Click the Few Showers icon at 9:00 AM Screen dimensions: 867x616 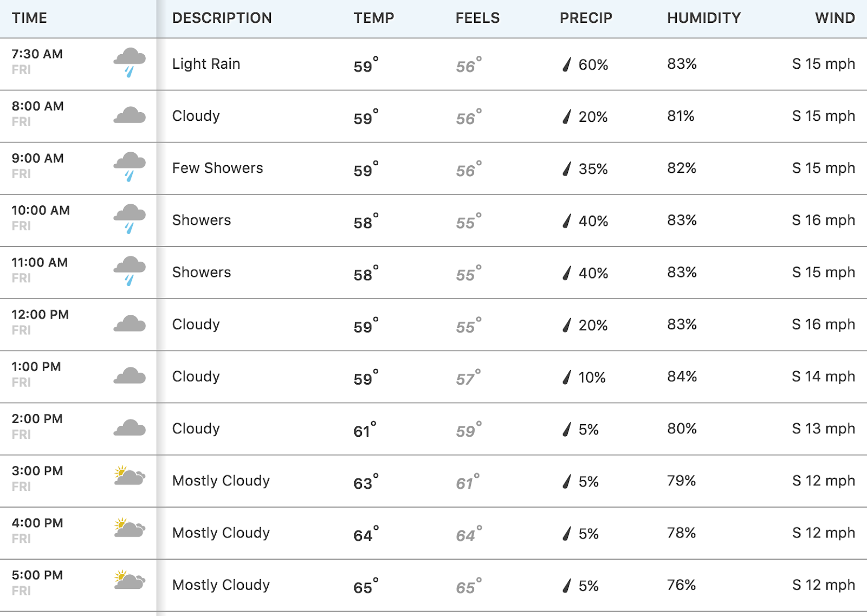[130, 166]
